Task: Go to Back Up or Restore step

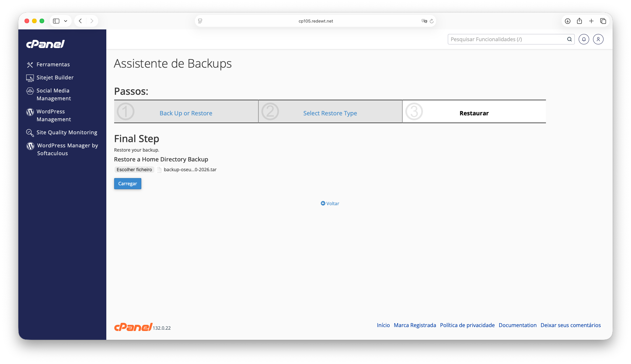Action: click(186, 113)
